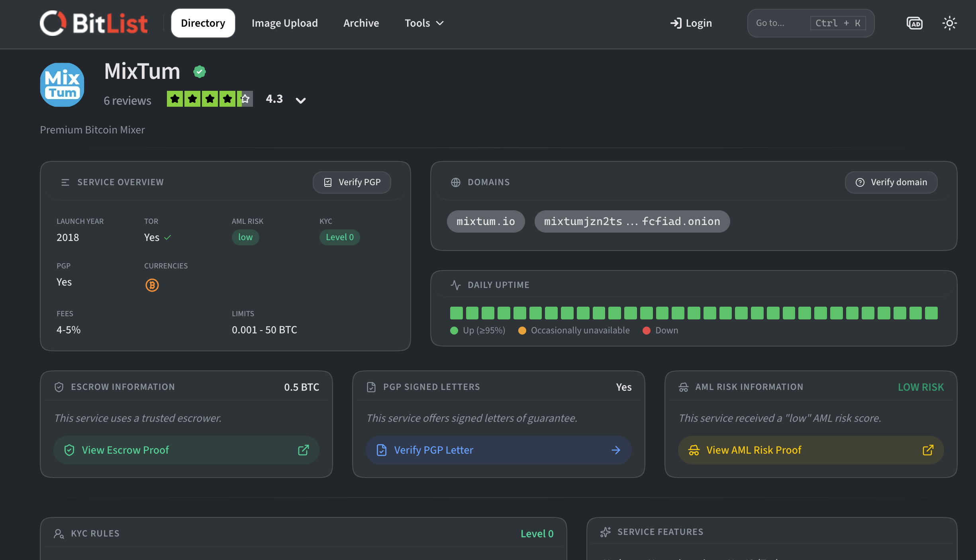The width and height of the screenshot is (976, 560).
Task: Expand the 4.3 rating breakdown chevron
Action: tap(301, 100)
